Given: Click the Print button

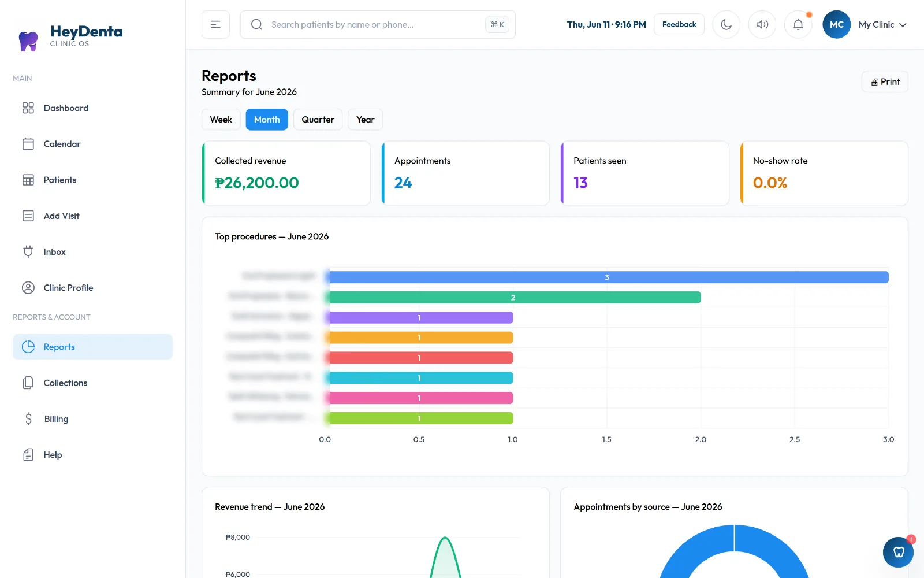Looking at the screenshot, I should point(885,81).
